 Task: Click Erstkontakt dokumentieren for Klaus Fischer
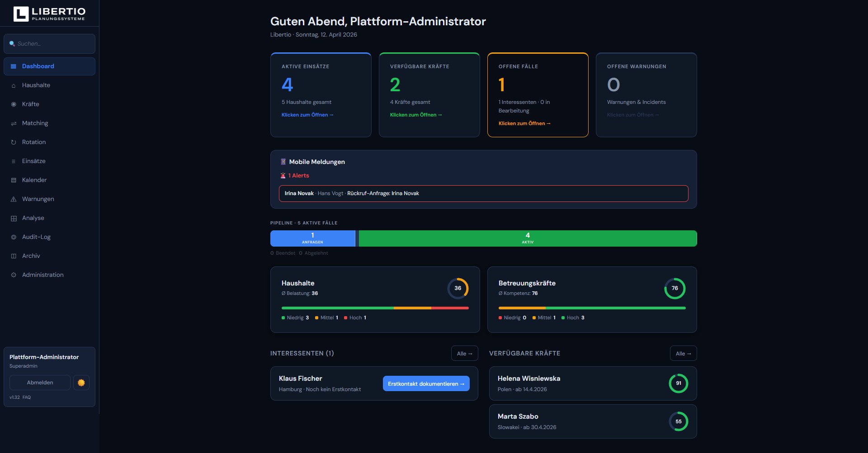coord(425,383)
